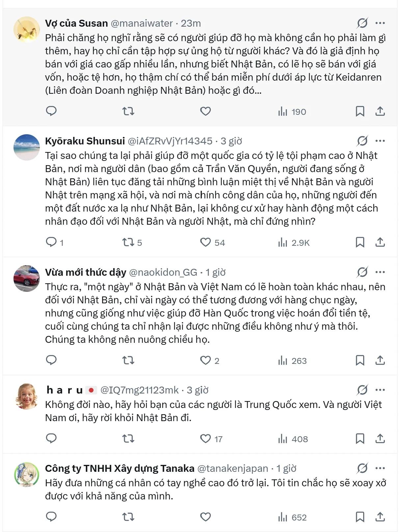
Task: Open reply on Vừa mới thức dậy's post
Action: click(x=51, y=360)
